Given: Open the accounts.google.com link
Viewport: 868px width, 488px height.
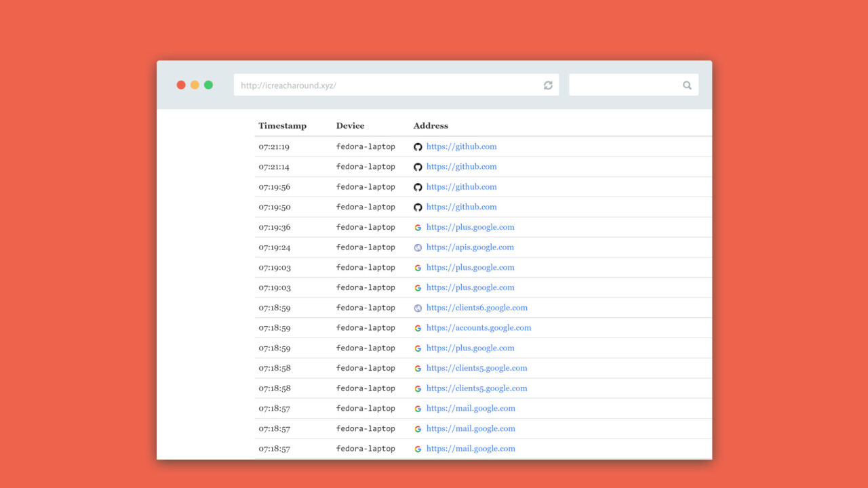Looking at the screenshot, I should (479, 328).
